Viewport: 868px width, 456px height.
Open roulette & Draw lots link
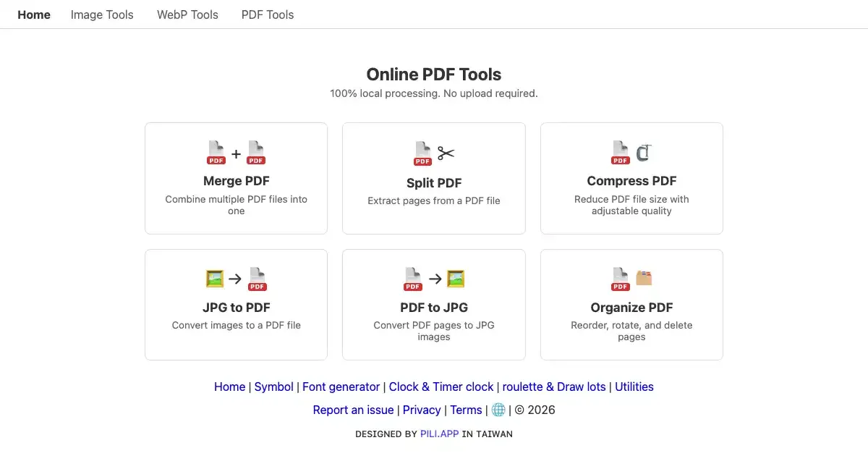[x=554, y=387]
